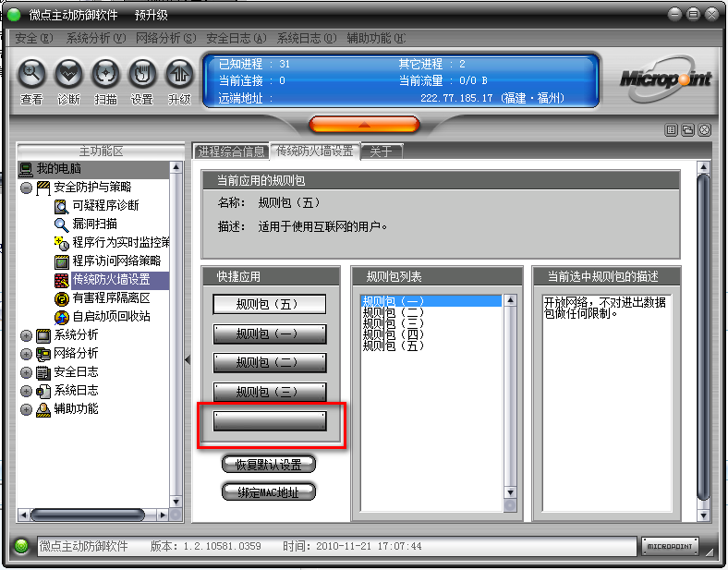This screenshot has width=728, height=570.
Task: Click the sidebar vertical scroll down arrow
Action: [176, 502]
